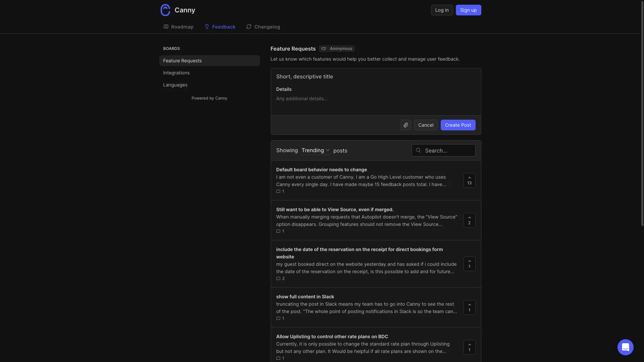This screenshot has height=362, width=644.
Task: Click the search magnifier icon
Action: 418,150
